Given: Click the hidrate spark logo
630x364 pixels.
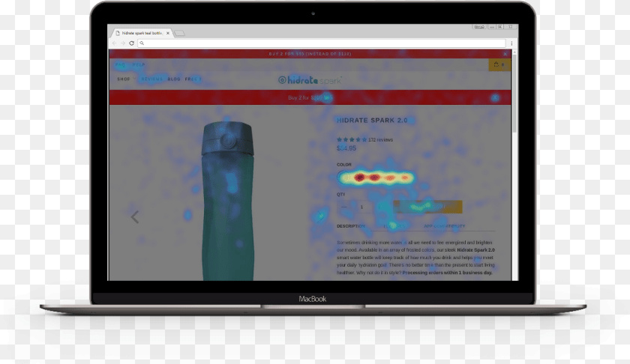Looking at the screenshot, I should coord(310,80).
